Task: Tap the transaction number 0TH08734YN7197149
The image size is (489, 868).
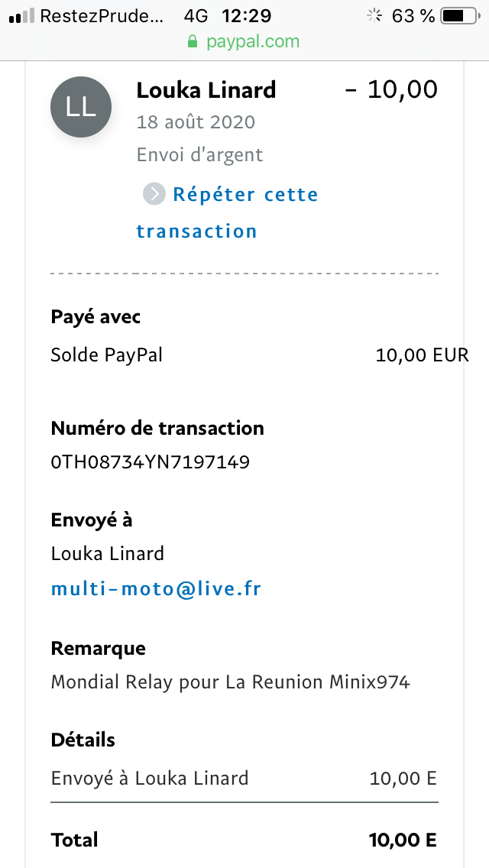Action: pyautogui.click(x=150, y=462)
